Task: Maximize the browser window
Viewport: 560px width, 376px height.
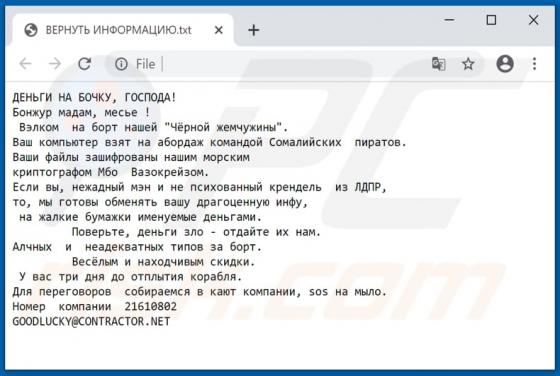Action: click(x=491, y=20)
